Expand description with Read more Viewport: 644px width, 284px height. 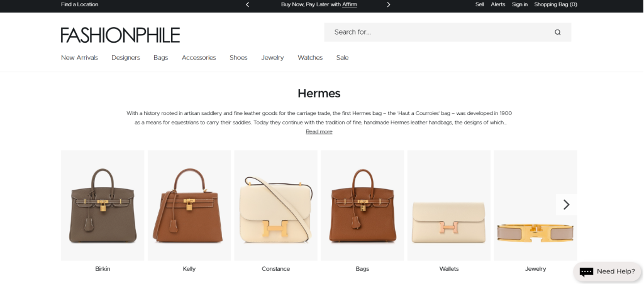319,132
